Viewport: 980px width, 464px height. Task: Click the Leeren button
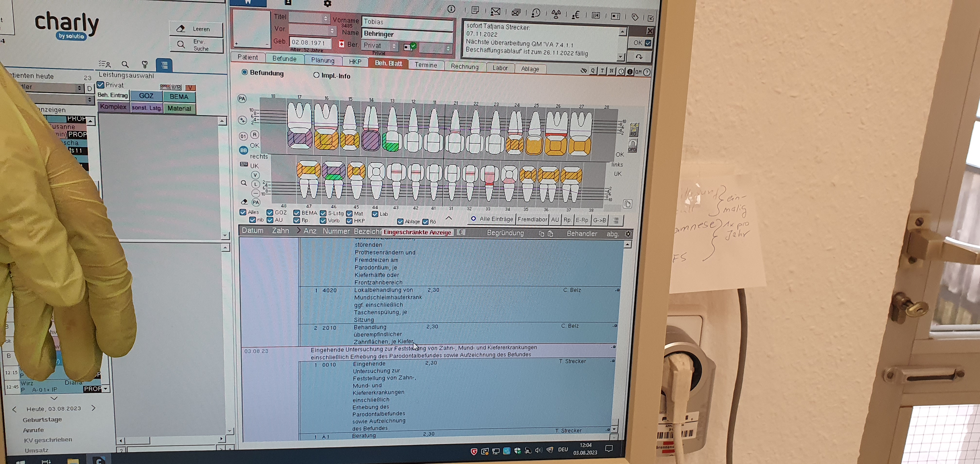[196, 29]
